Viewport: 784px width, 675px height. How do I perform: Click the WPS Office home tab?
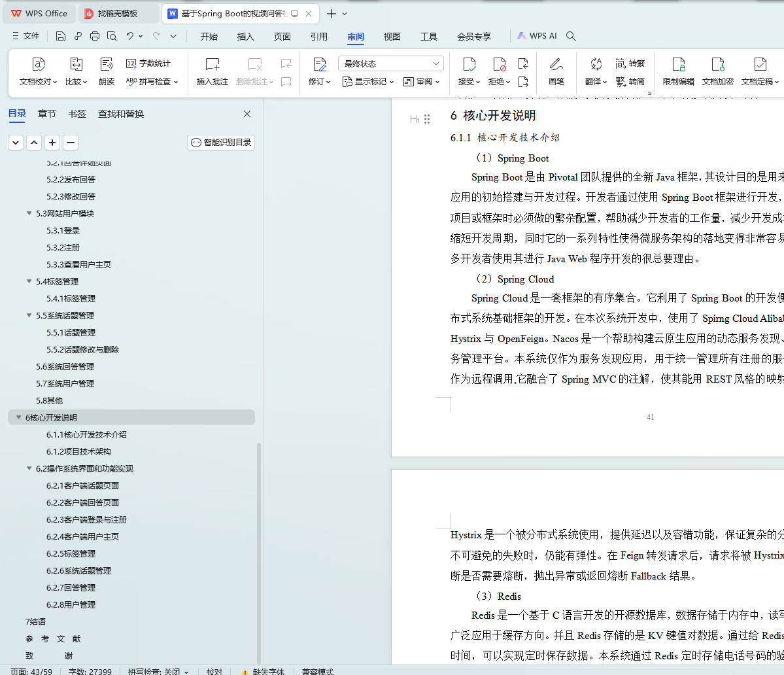point(39,14)
